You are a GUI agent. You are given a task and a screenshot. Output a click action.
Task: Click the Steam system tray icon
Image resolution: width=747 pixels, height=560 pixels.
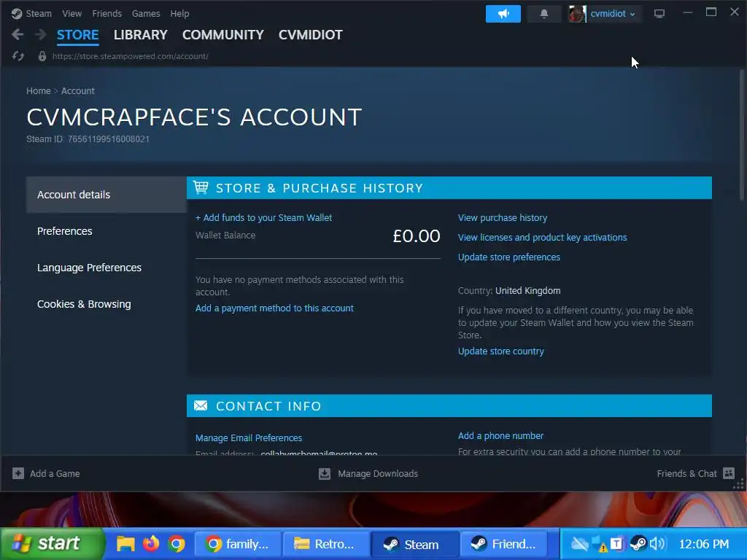[638, 544]
